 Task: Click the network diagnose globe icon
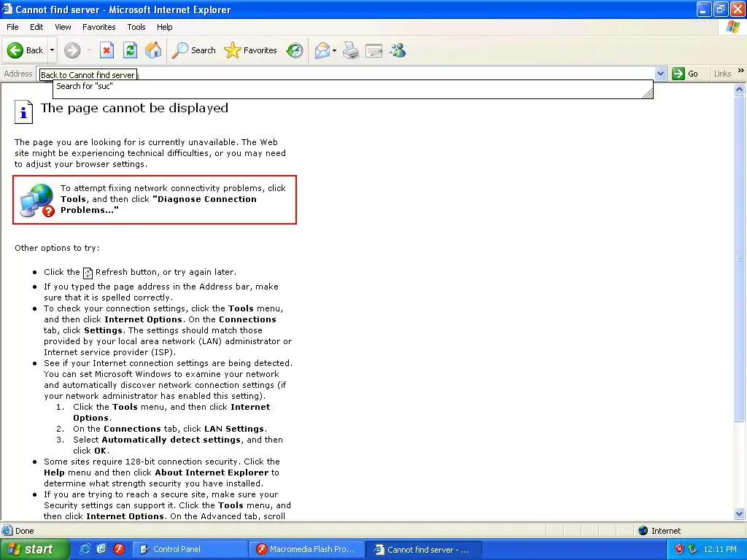click(x=36, y=200)
